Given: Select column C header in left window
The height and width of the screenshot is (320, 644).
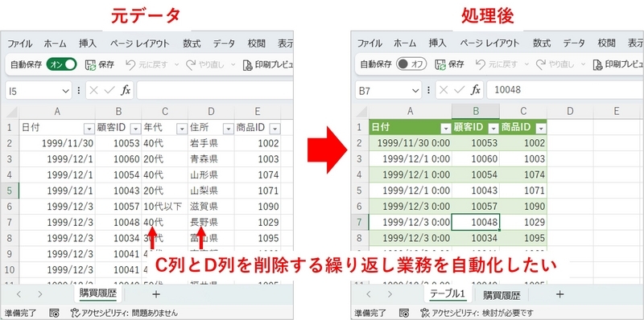Looking at the screenshot, I should [165, 112].
